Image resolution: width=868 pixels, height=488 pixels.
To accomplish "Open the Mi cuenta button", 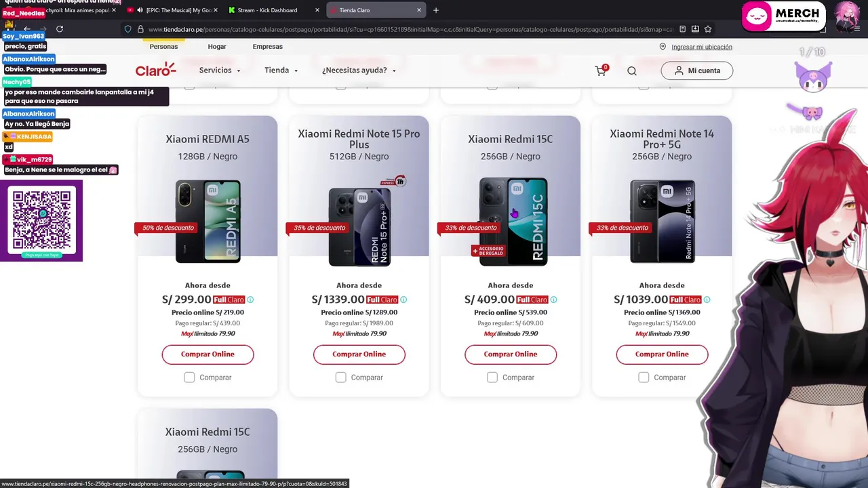I will tap(697, 70).
